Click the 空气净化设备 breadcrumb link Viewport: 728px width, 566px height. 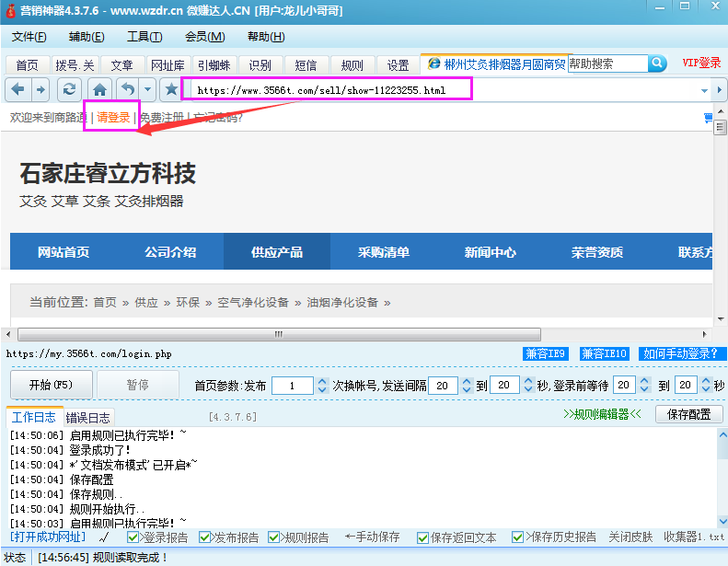tap(253, 303)
